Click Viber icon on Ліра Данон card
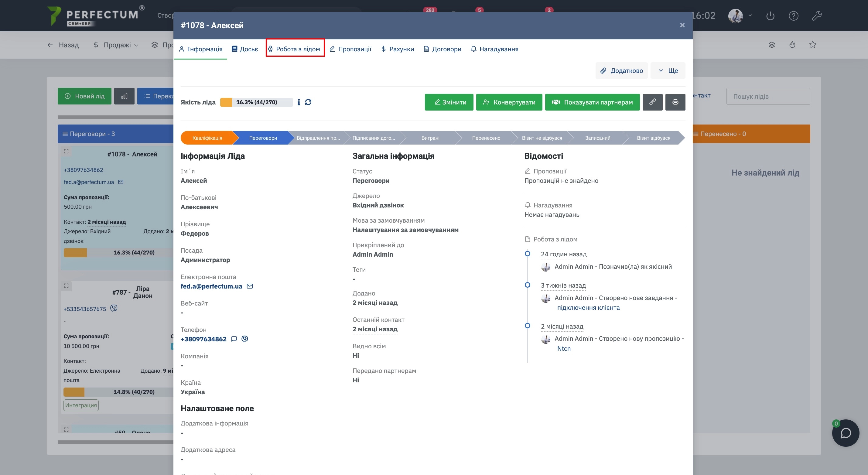Viewport: 868px width, 475px height. pyautogui.click(x=114, y=308)
